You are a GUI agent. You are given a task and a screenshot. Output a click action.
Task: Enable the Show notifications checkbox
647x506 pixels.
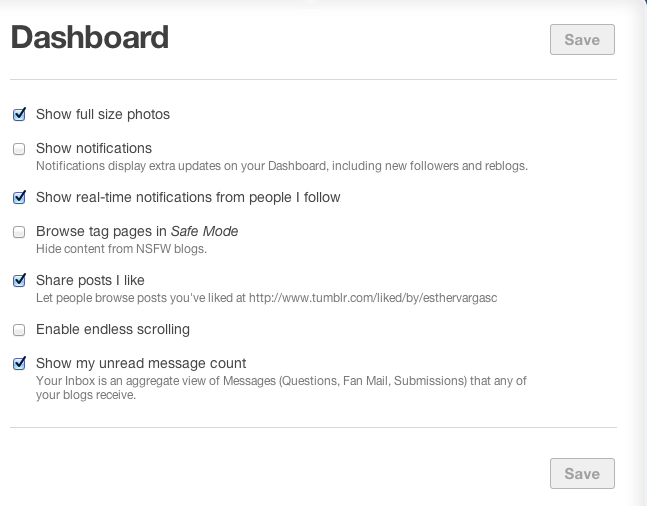pos(19,149)
